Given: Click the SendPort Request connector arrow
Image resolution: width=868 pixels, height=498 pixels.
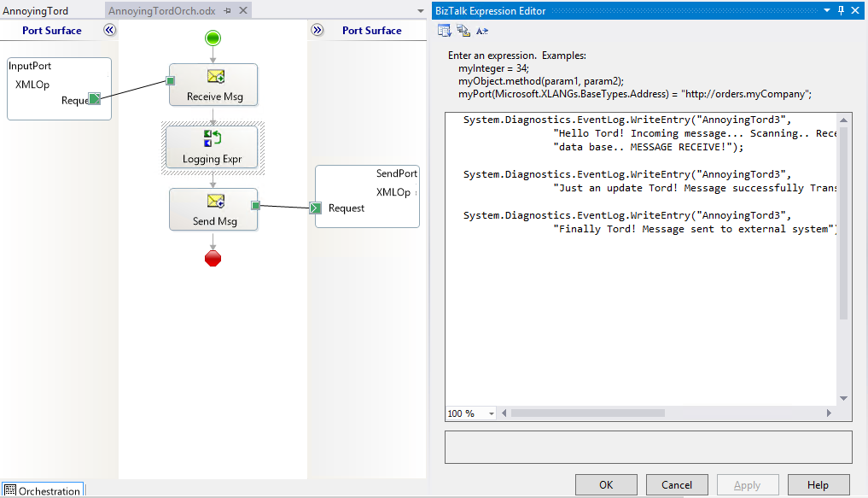Looking at the screenshot, I should pos(315,208).
